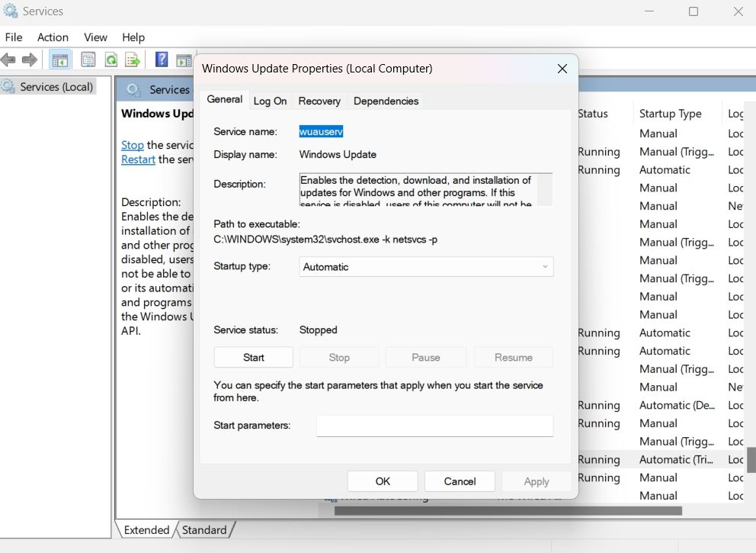Click the Start service button

[254, 358]
